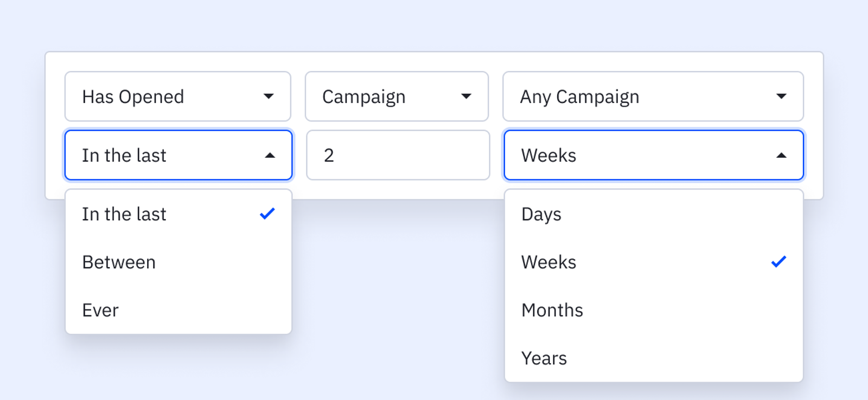
Task: Click the number field containing 2
Action: point(398,156)
